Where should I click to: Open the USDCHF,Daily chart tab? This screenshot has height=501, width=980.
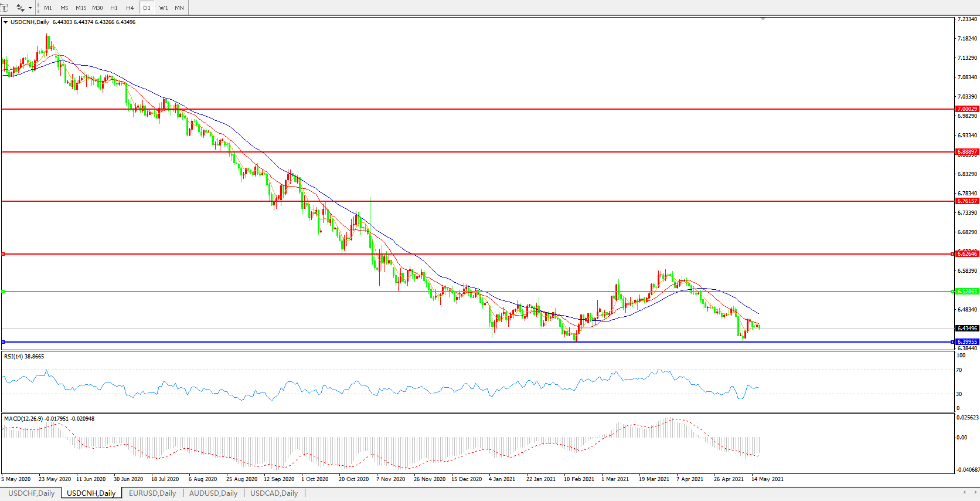click(31, 493)
